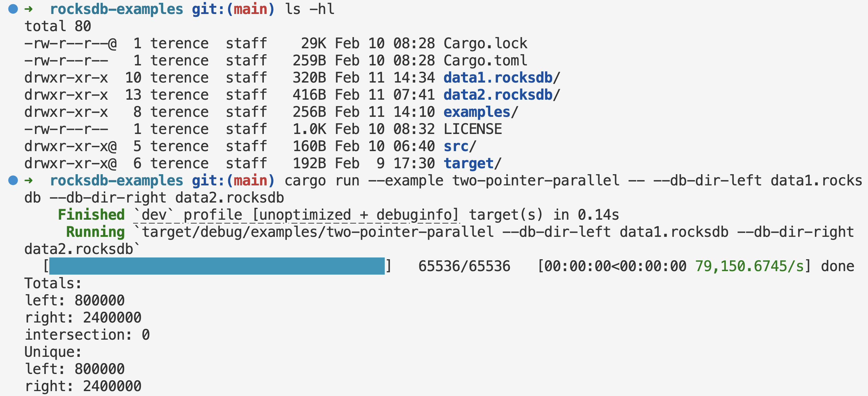Click the intersection: 0 output line
The height and width of the screenshot is (396, 868).
(87, 335)
